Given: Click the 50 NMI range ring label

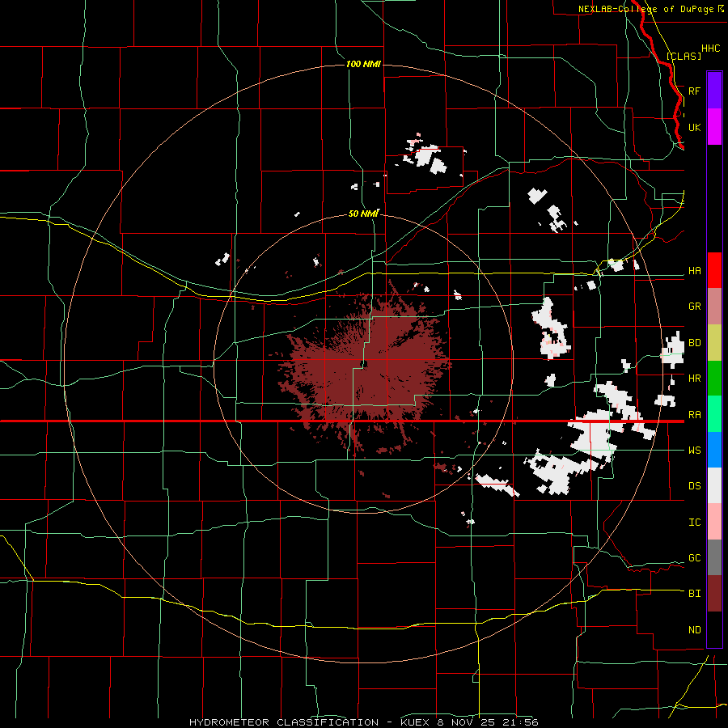Looking at the screenshot, I should (x=363, y=214).
